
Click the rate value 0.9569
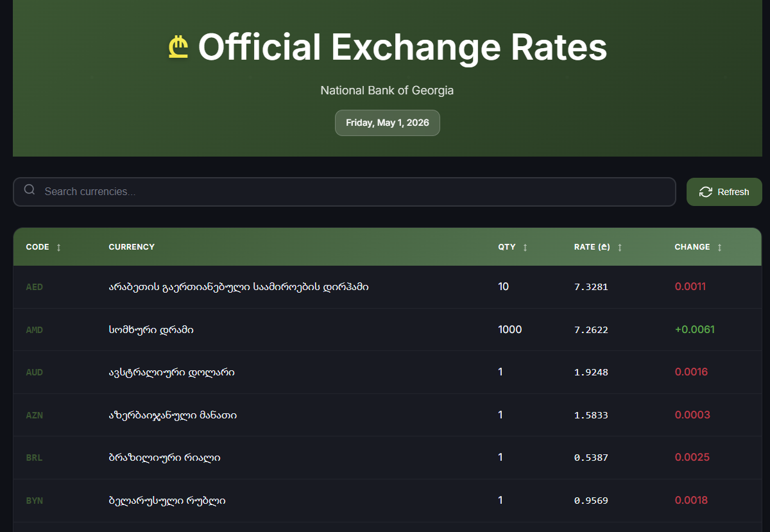click(591, 501)
